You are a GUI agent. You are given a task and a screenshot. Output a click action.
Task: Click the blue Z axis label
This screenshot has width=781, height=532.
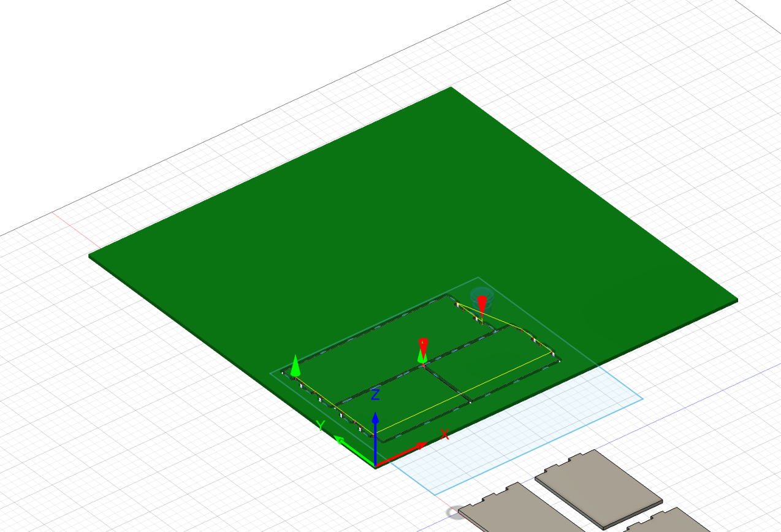click(375, 394)
